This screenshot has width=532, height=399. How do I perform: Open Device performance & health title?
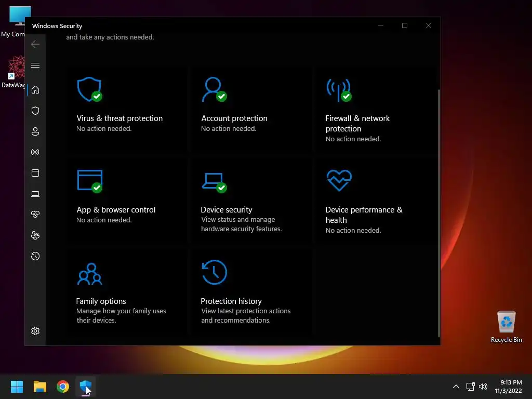click(364, 215)
